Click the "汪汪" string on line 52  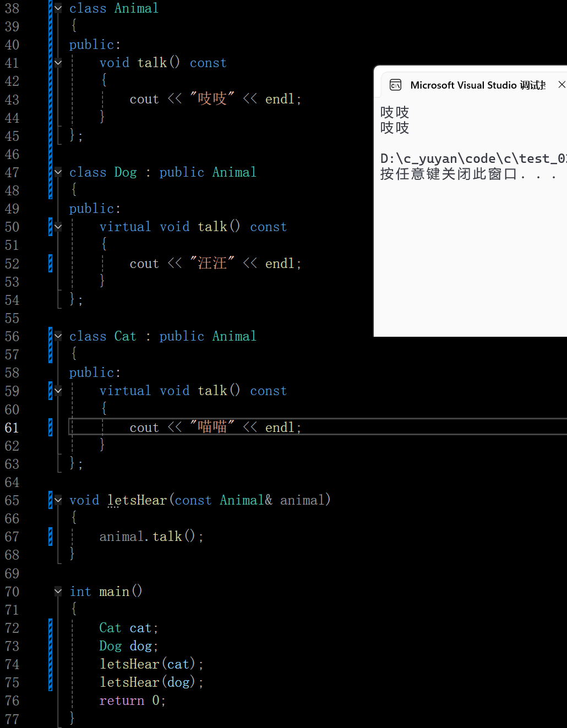tap(212, 264)
